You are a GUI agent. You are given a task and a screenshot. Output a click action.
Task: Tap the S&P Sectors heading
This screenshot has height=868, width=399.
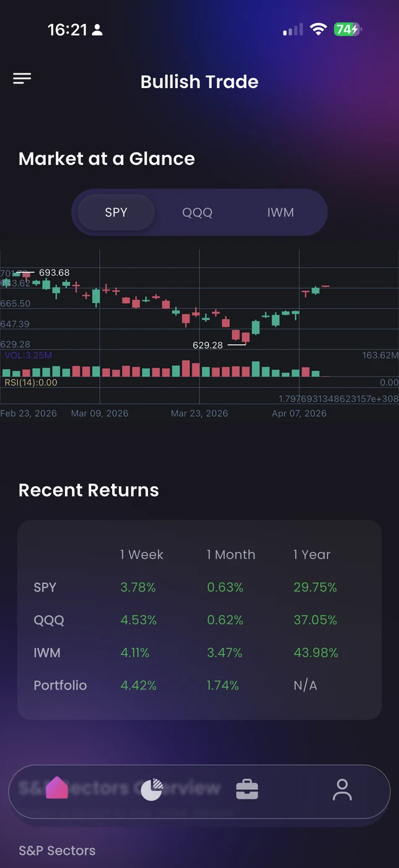point(57,851)
